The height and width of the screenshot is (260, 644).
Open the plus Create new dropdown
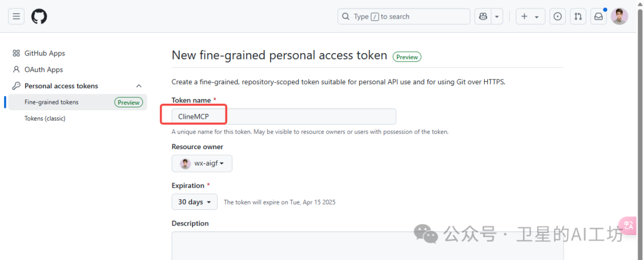(531, 17)
